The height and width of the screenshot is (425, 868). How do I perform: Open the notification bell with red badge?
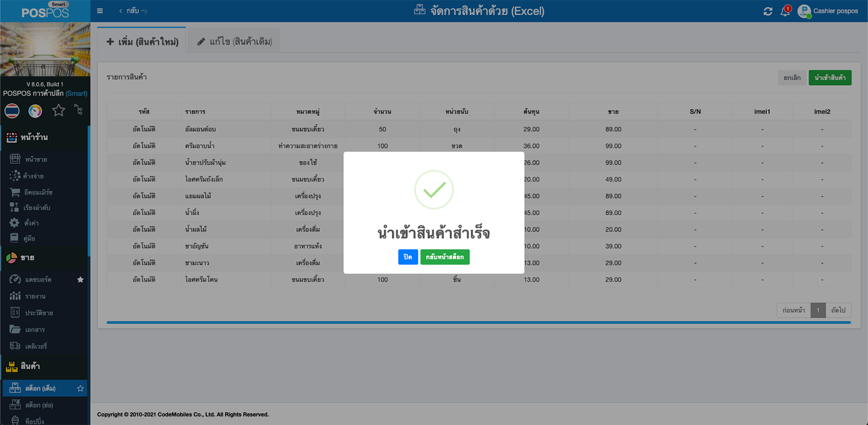tap(785, 11)
